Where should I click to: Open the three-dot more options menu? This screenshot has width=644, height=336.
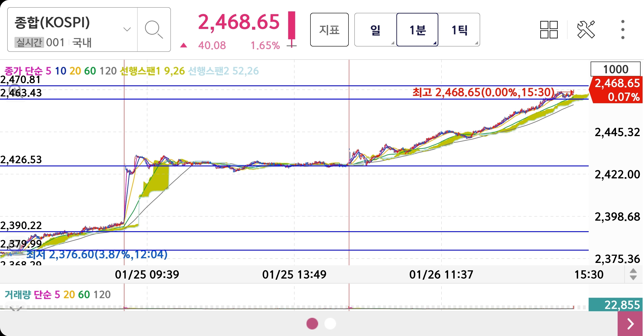coord(623,30)
